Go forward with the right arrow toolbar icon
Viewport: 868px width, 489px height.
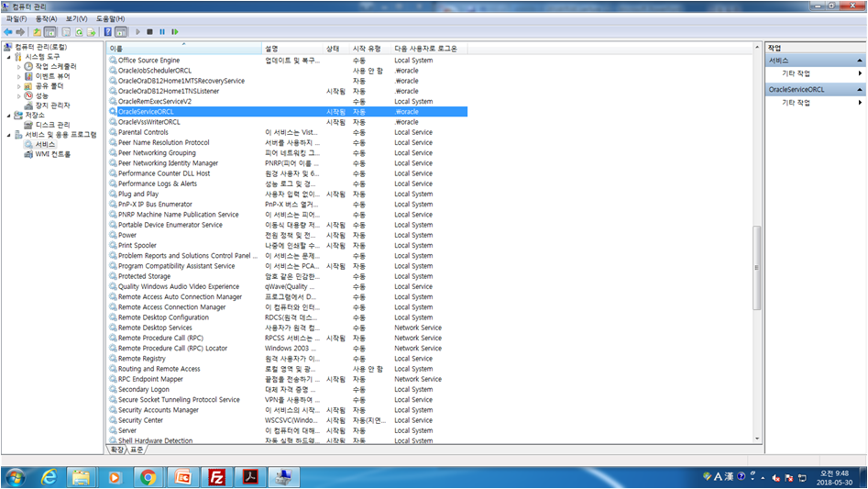pos(20,32)
